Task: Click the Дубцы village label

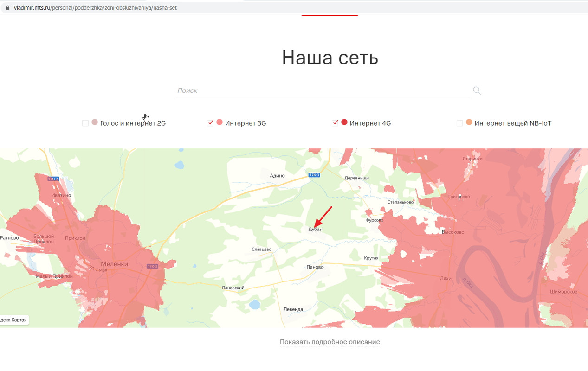Action: point(315,229)
